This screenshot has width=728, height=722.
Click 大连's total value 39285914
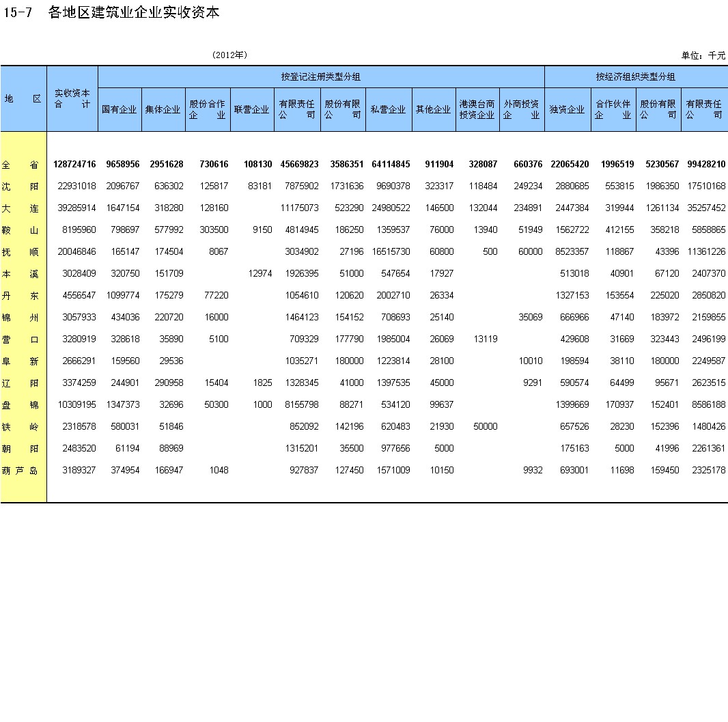pyautogui.click(x=76, y=208)
